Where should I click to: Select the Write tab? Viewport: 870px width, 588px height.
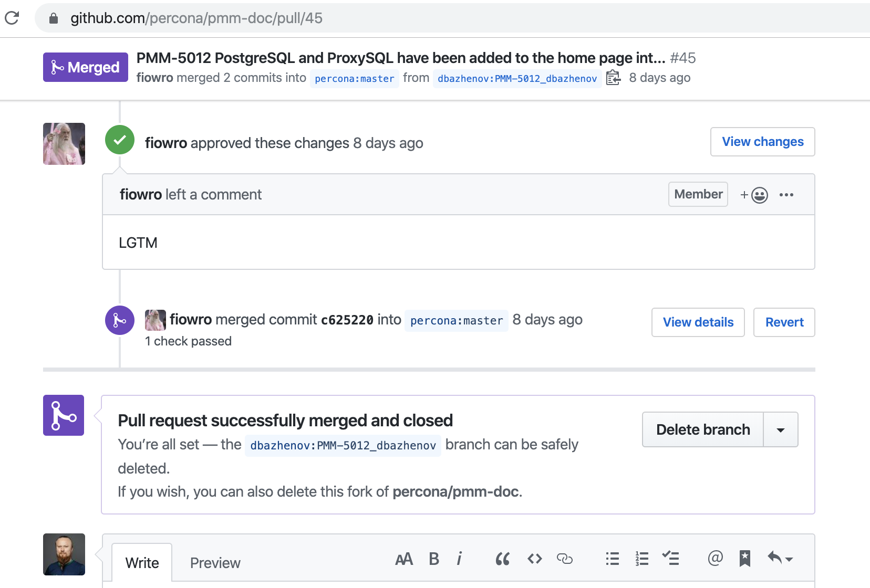(x=142, y=563)
